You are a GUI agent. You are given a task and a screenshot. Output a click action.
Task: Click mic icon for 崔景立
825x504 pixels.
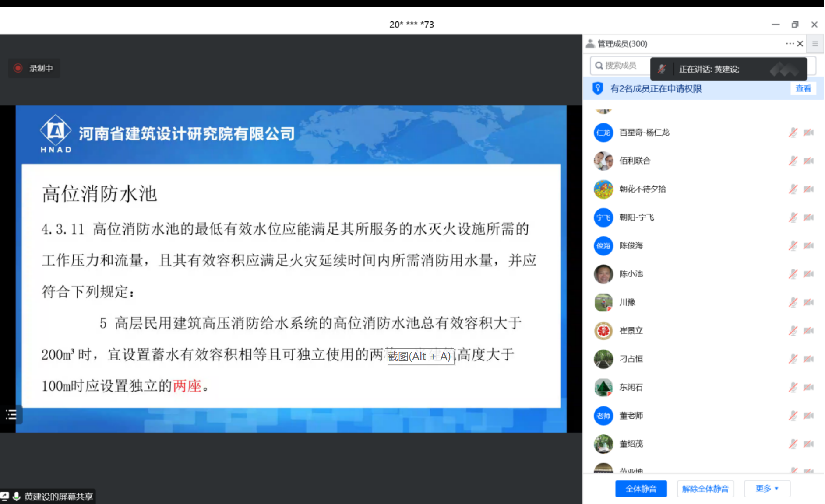793,331
